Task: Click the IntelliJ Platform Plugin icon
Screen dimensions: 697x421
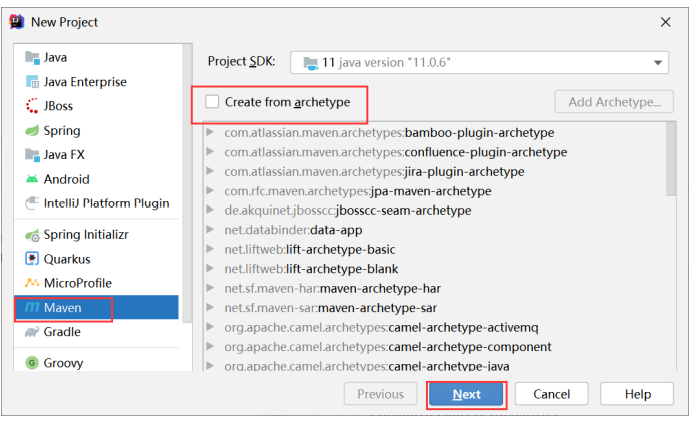Action: pyautogui.click(x=32, y=203)
